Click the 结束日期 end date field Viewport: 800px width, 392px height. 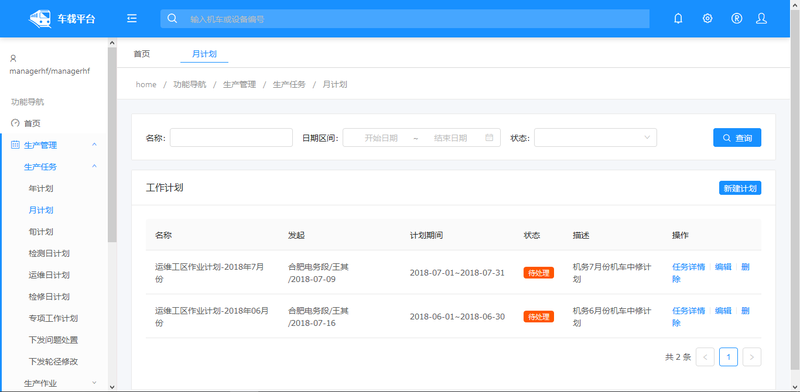click(x=451, y=138)
